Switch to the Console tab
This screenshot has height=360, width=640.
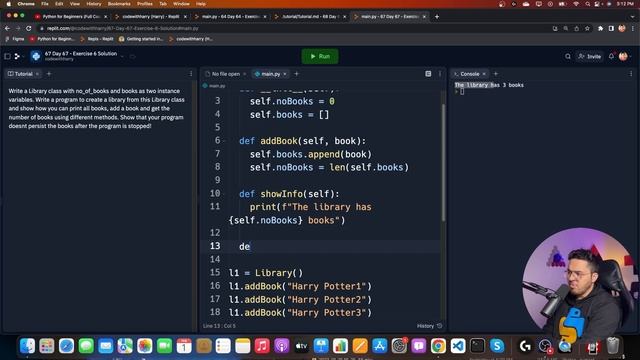[x=467, y=74]
